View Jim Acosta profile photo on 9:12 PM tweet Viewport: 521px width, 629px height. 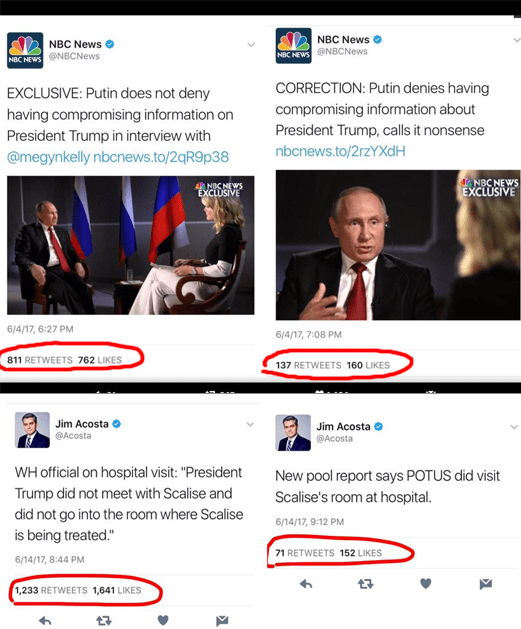pyautogui.click(x=293, y=433)
